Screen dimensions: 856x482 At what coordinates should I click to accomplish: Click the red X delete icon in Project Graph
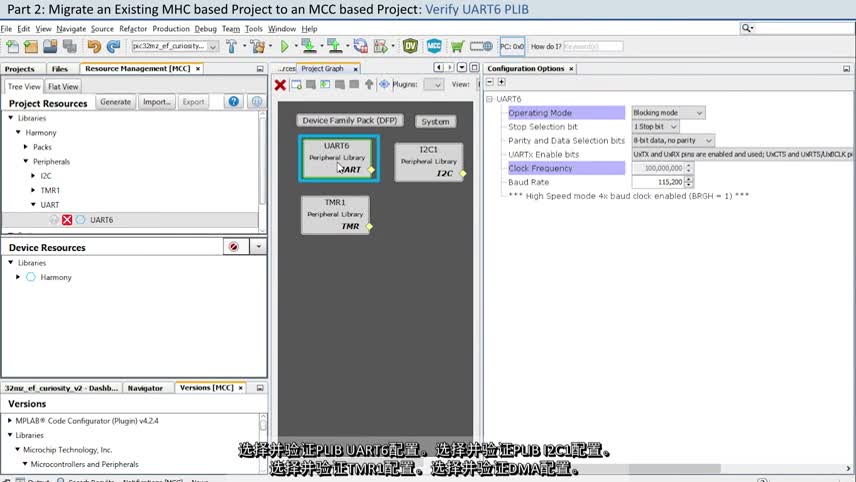point(281,85)
